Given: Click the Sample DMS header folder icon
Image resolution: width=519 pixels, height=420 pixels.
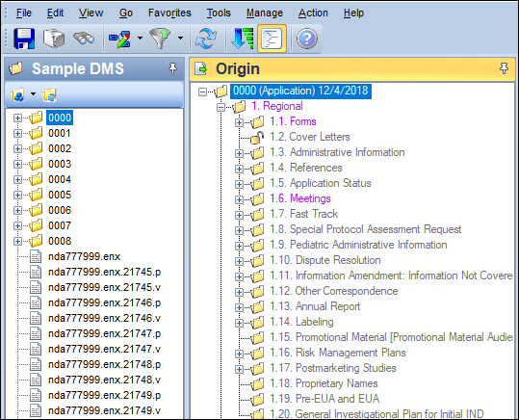Looking at the screenshot, I should 15,68.
